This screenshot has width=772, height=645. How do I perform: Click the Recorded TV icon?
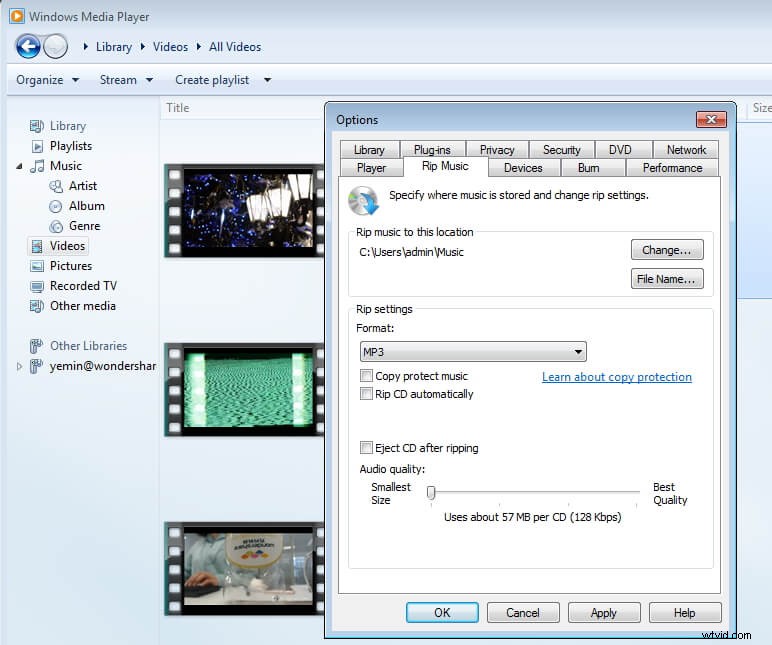point(37,286)
